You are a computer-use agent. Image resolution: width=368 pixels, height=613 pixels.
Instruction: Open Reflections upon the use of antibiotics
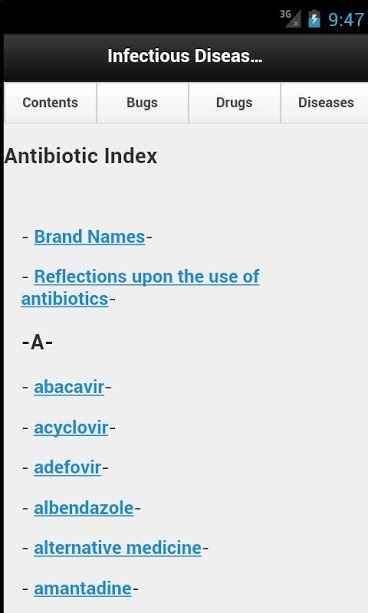click(141, 288)
